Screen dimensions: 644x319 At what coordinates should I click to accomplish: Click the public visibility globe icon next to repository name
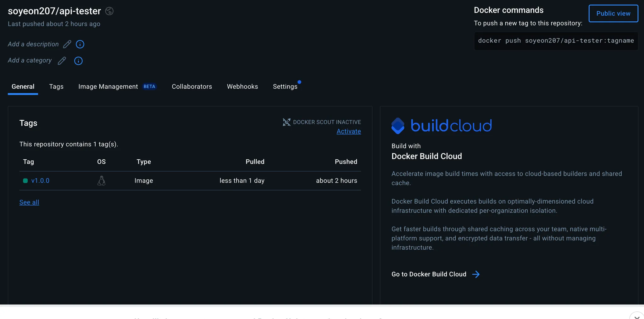click(109, 11)
